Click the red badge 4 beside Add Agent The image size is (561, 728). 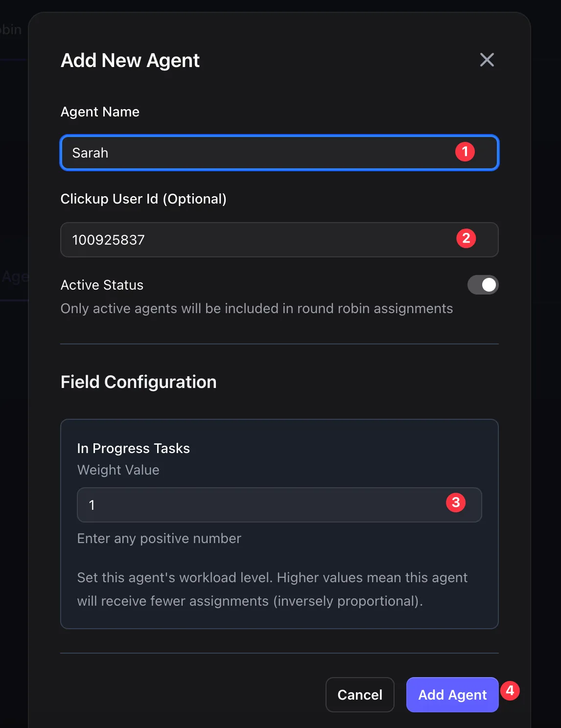pyautogui.click(x=511, y=691)
